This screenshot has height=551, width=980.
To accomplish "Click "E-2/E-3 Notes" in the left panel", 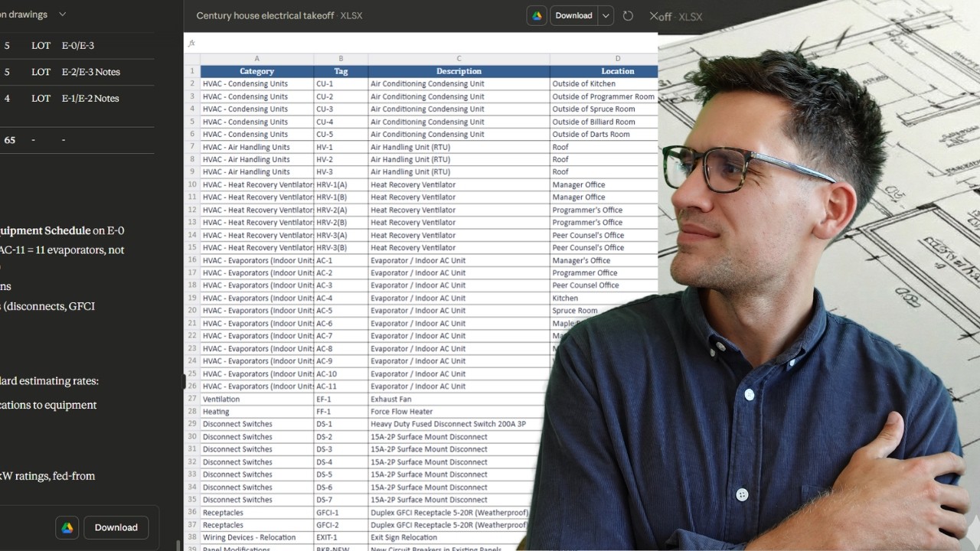I will (91, 72).
